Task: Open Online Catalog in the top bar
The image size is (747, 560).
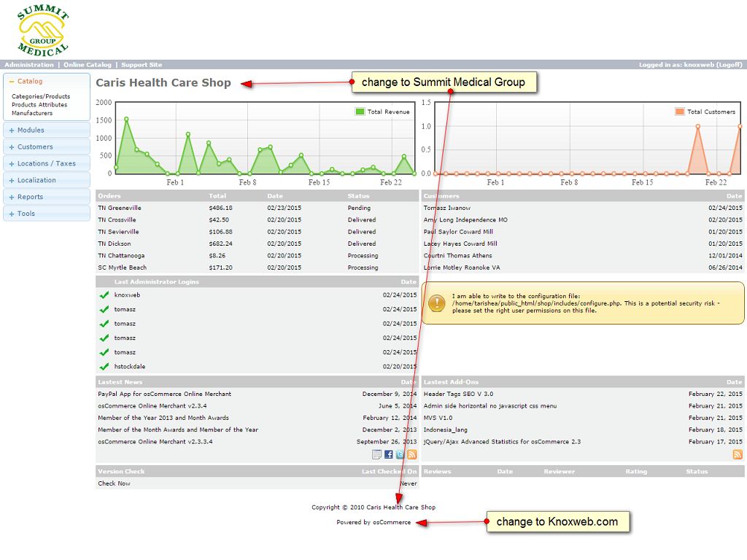Action: coord(88,65)
